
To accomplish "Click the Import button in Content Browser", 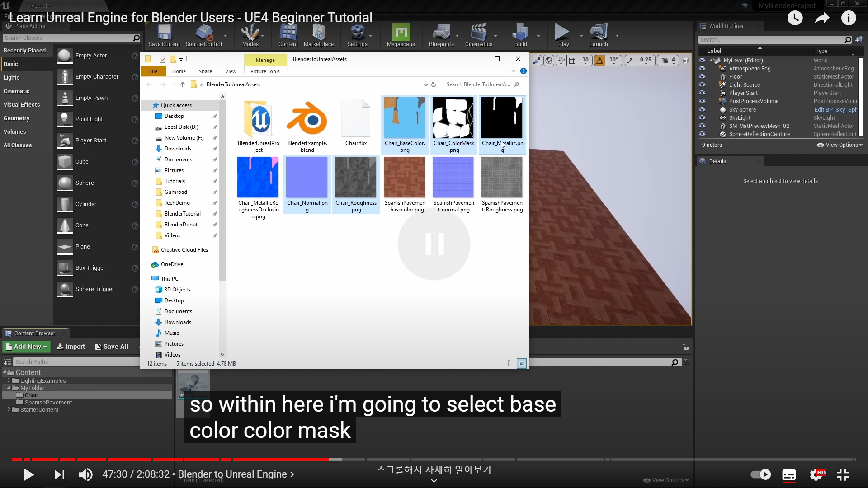I will point(71,347).
